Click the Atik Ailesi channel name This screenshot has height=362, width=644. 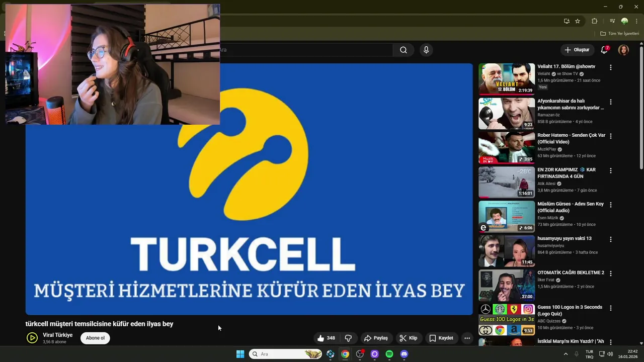pos(546,184)
